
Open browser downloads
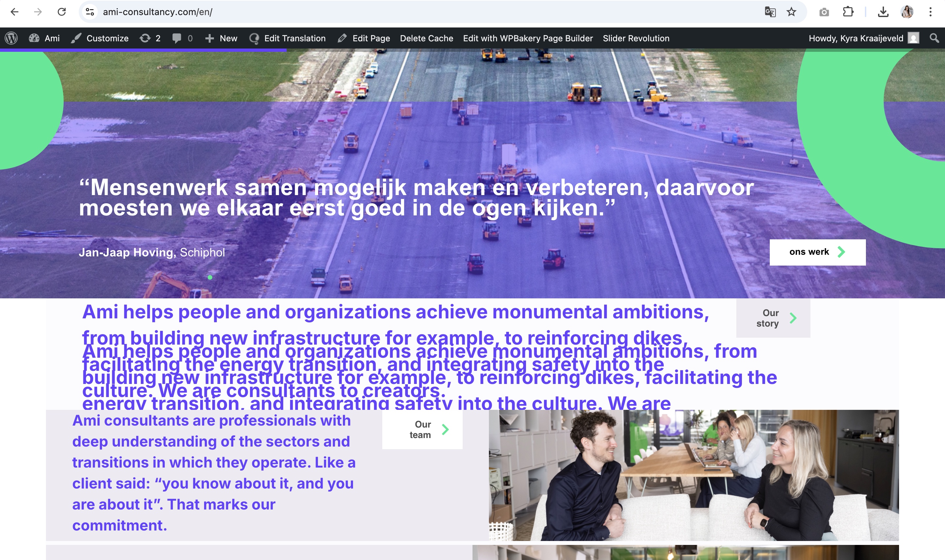coord(883,12)
